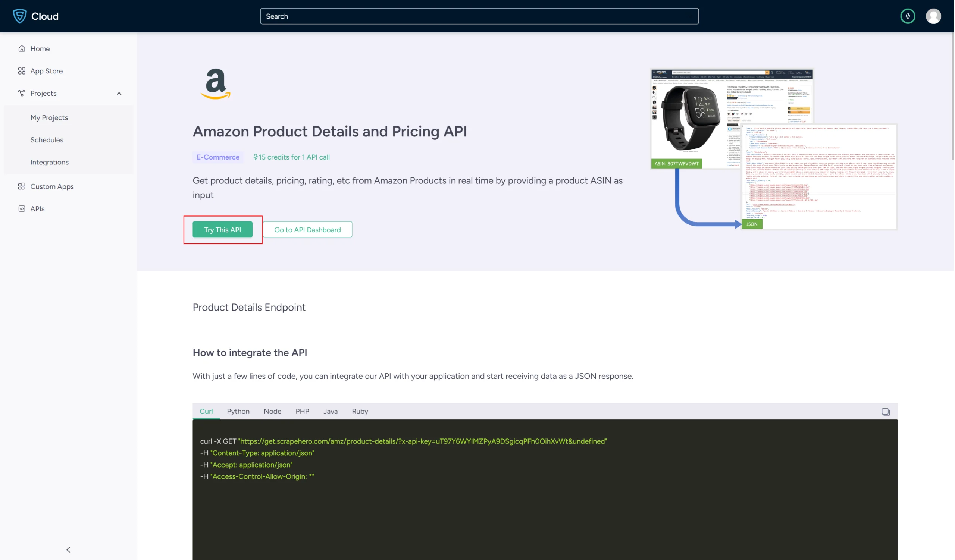Click the scrapehero URL in the curl code
This screenshot has height=560, width=955.
pos(423,441)
